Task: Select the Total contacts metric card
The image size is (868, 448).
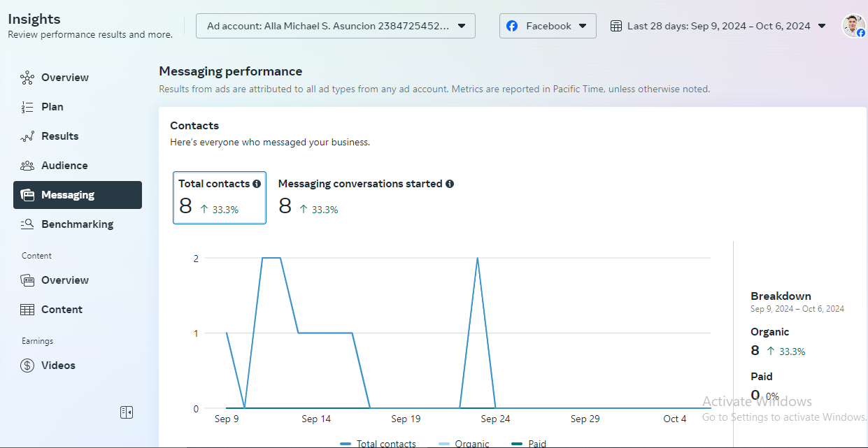Action: tap(220, 198)
